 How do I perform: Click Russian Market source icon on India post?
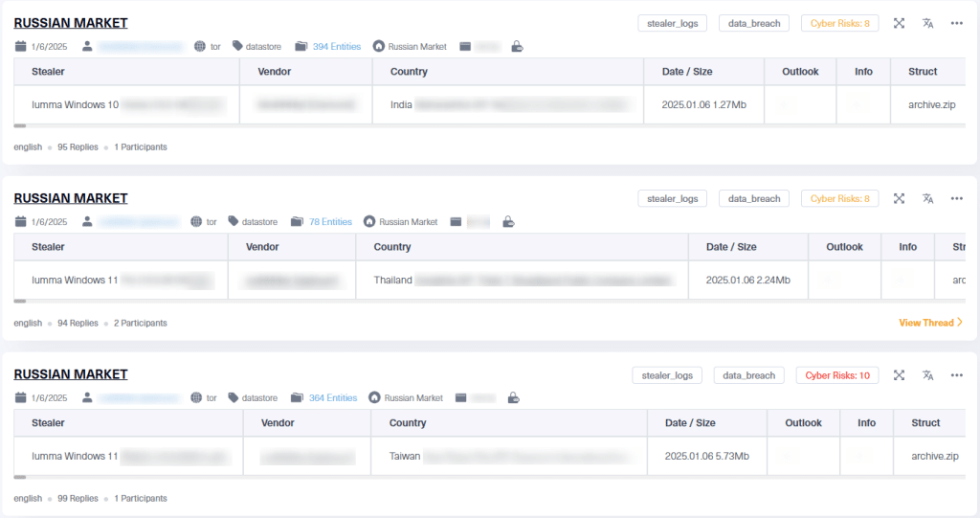[x=379, y=46]
